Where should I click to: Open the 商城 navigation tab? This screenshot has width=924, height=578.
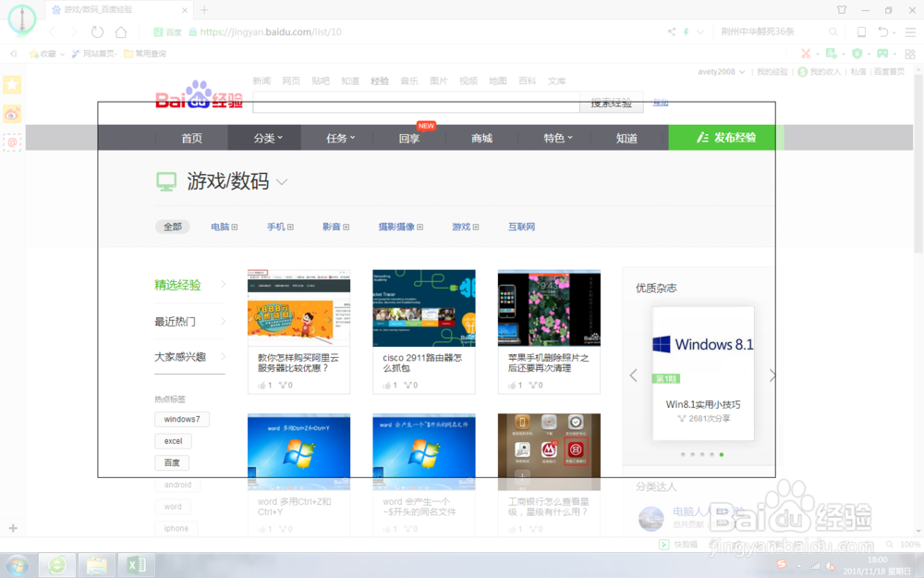[x=482, y=138]
